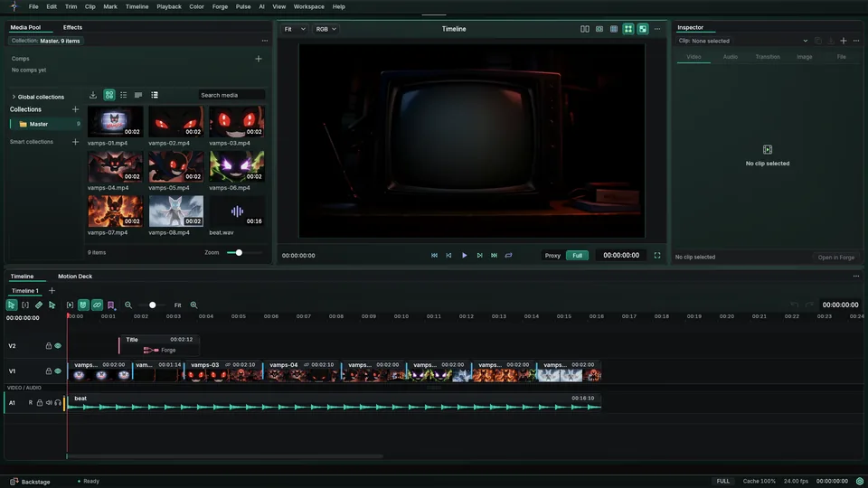Open the viewer three-dot options menu

pyautogui.click(x=657, y=29)
